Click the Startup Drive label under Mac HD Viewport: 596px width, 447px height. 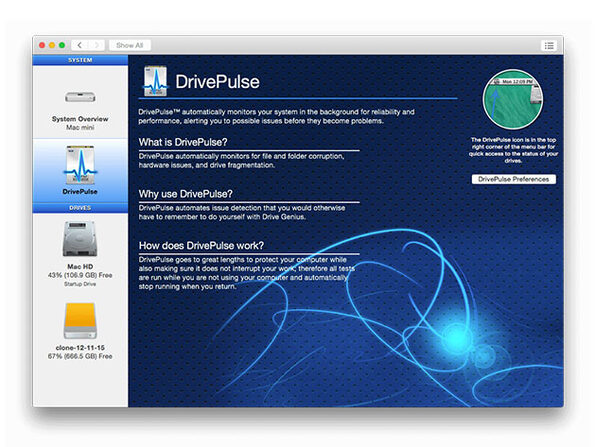pyautogui.click(x=80, y=284)
